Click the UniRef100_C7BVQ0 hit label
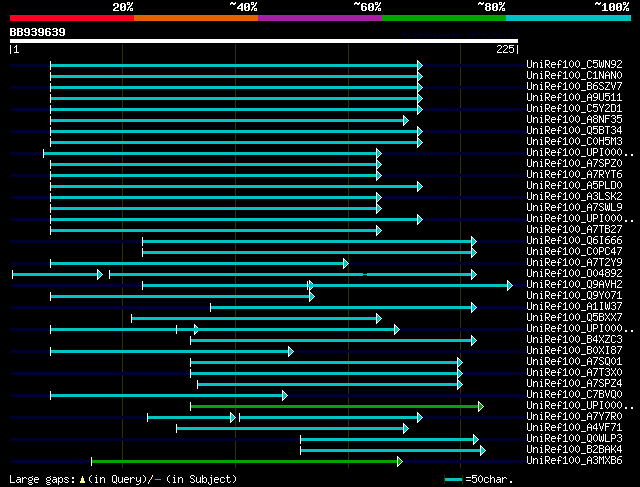640x487 pixels. tap(574, 395)
